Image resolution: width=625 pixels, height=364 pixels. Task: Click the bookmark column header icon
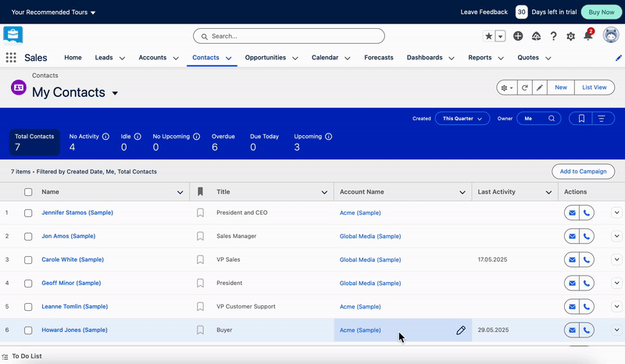(x=200, y=192)
